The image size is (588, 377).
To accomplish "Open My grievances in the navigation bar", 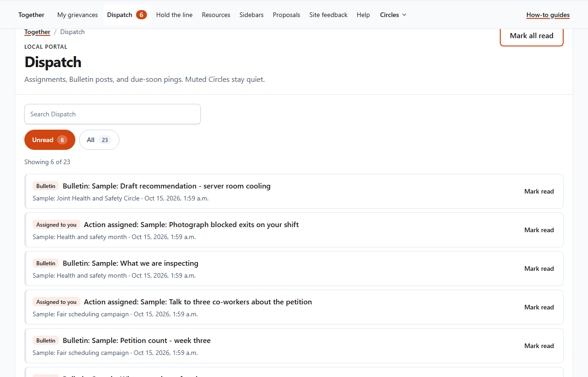I will 78,15.
